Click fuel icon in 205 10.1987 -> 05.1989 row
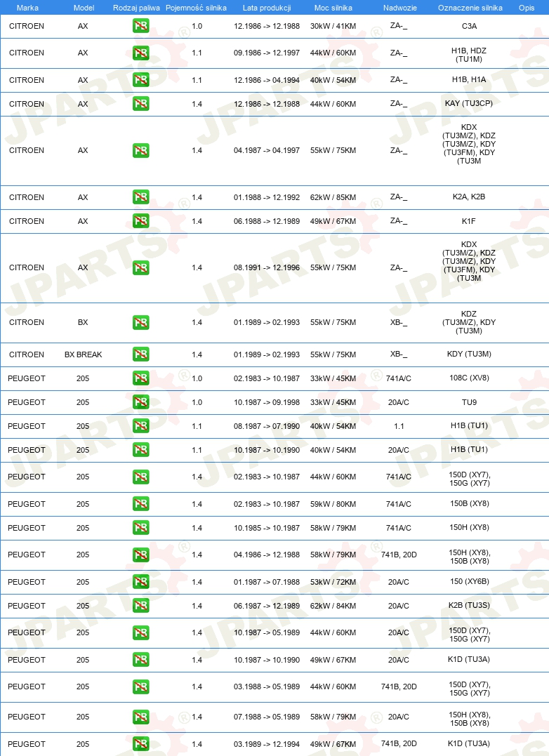Screen dimensions: 549x756 point(140,632)
